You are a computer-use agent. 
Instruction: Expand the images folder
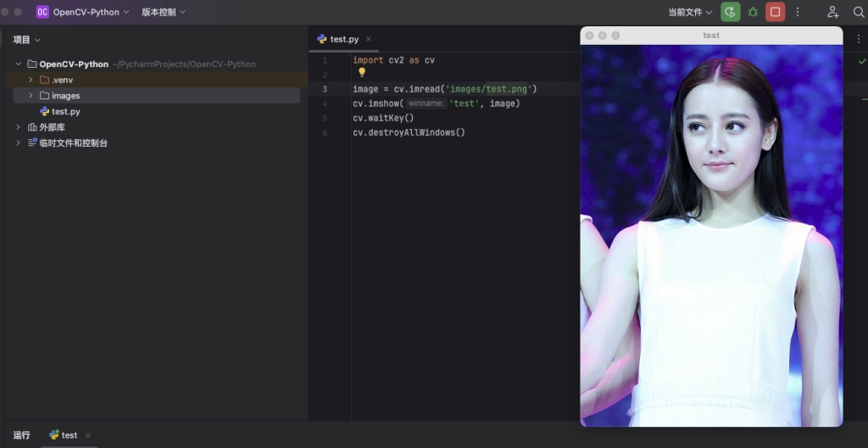[31, 95]
